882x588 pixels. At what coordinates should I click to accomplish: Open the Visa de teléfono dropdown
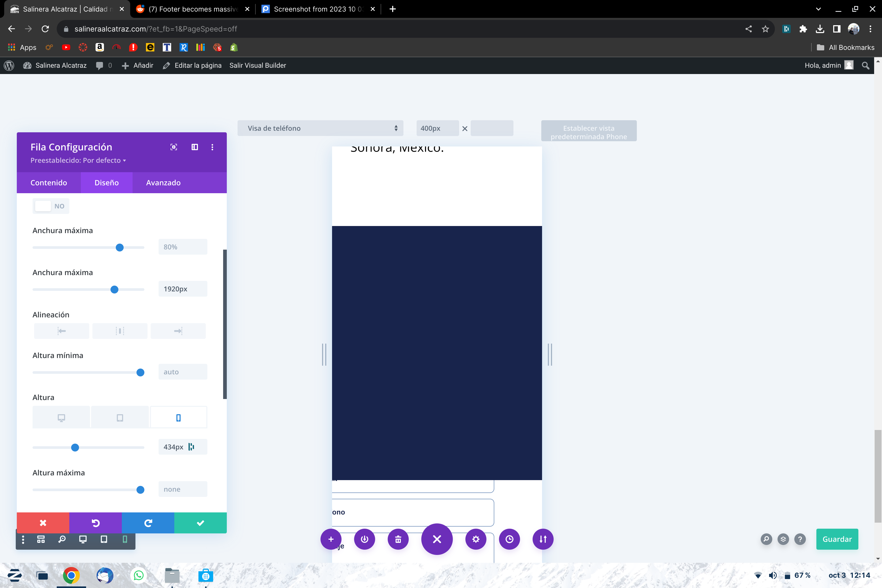[x=320, y=128]
